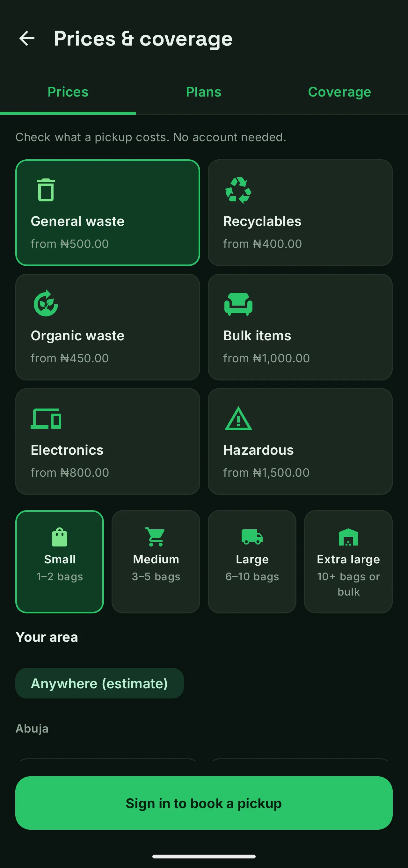
Task: Switch to the Plans tab
Action: pyautogui.click(x=204, y=92)
